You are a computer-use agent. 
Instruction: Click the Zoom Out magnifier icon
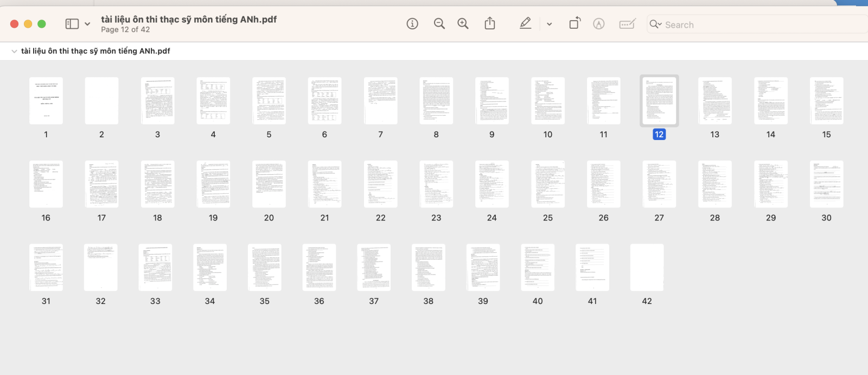439,24
